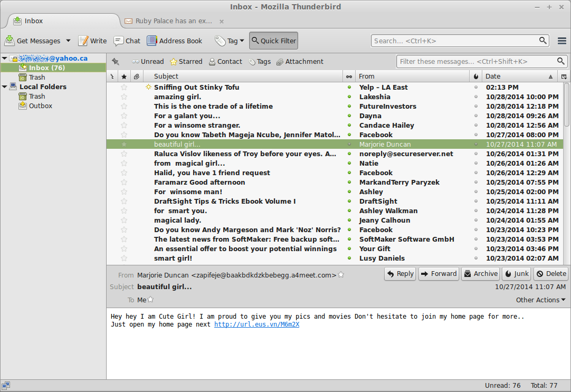This screenshot has height=392, width=571.
Task: Toggle the Attachment quick filter
Action: pos(300,62)
